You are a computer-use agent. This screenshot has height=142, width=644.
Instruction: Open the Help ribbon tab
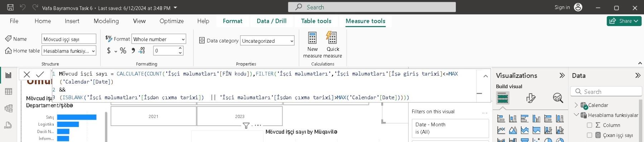203,21
